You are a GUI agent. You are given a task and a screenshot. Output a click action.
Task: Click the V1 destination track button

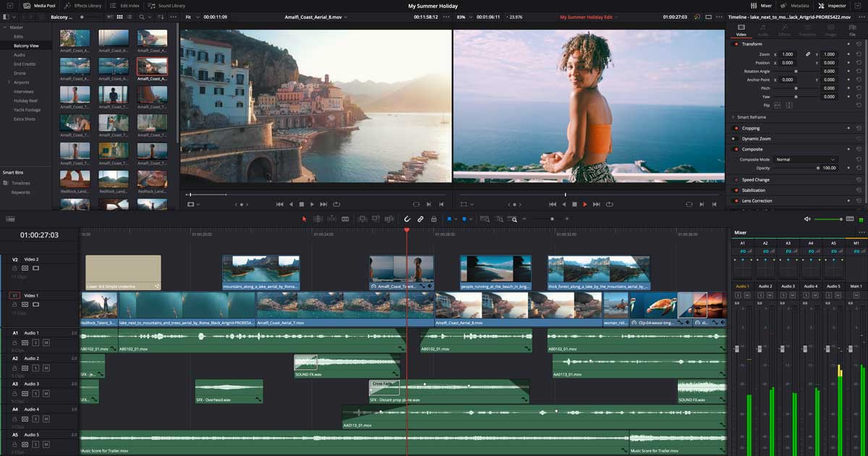14,296
